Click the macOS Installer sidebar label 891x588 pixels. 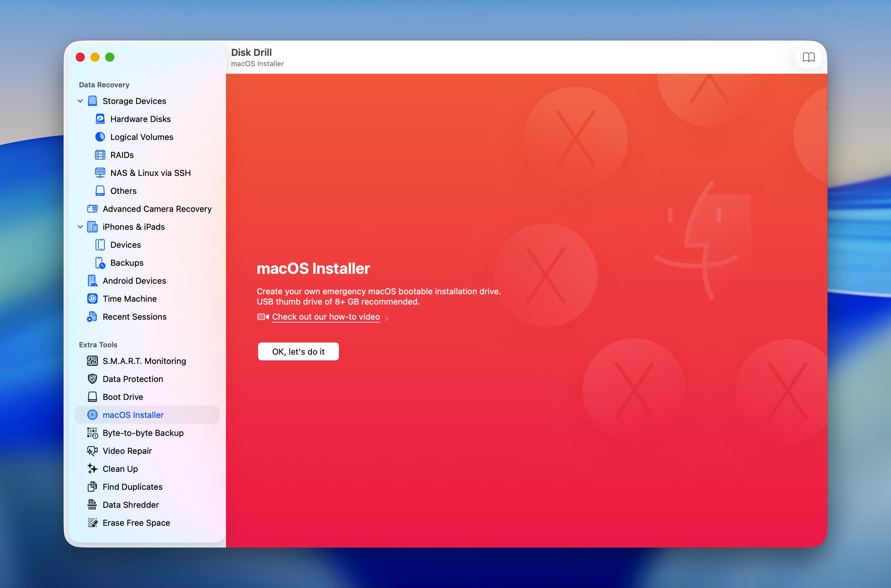click(x=133, y=415)
